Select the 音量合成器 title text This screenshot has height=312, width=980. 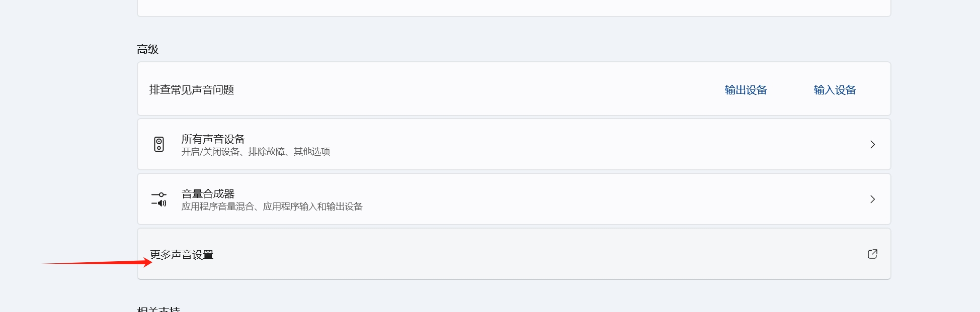pos(208,194)
